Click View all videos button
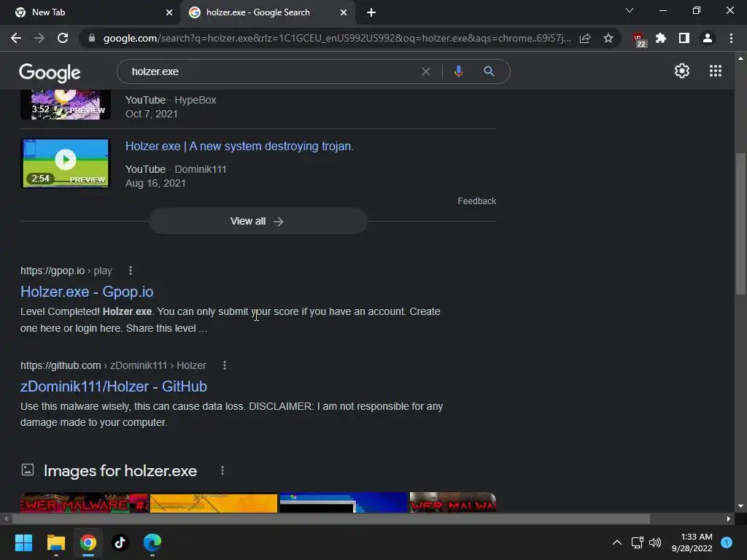 click(258, 221)
